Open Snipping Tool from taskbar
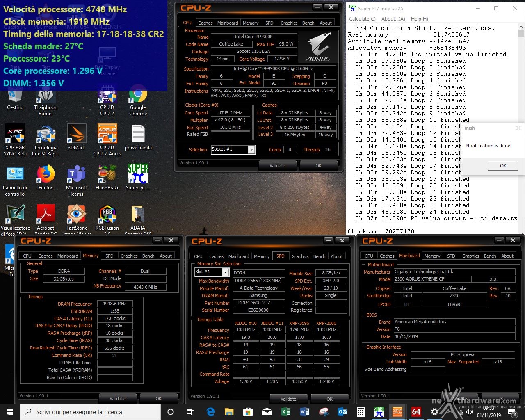 (x=324, y=412)
